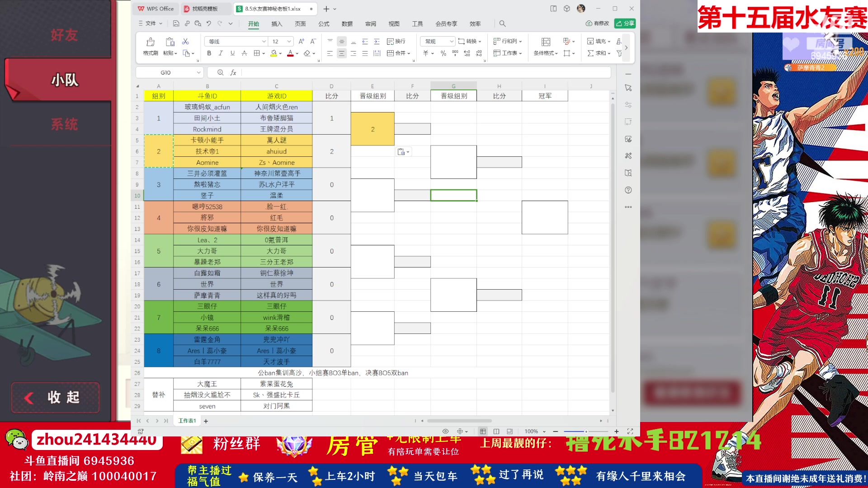This screenshot has width=868, height=488.
Task: Click the paste clipboard icon
Action: pyautogui.click(x=170, y=42)
